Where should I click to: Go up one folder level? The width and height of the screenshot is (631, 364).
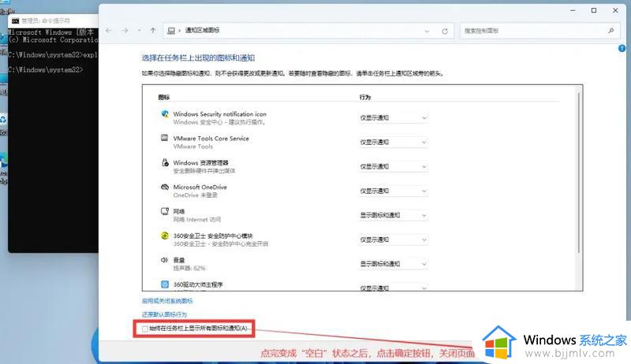(153, 31)
